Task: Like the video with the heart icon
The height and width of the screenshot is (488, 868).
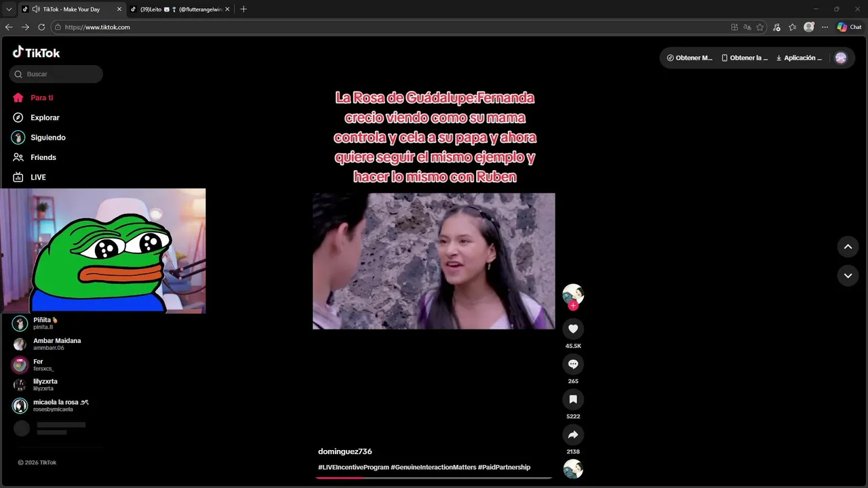Action: [x=573, y=329]
